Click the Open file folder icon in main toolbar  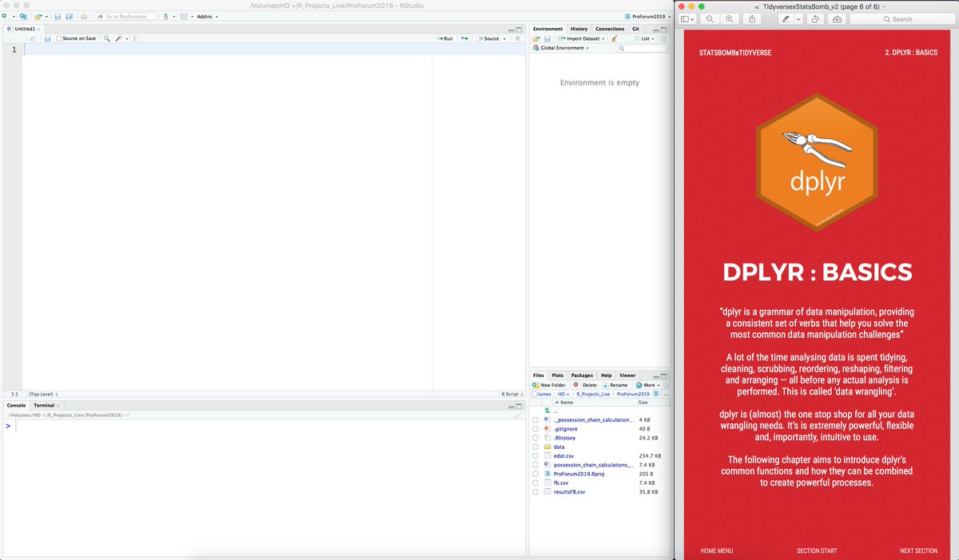[x=38, y=16]
